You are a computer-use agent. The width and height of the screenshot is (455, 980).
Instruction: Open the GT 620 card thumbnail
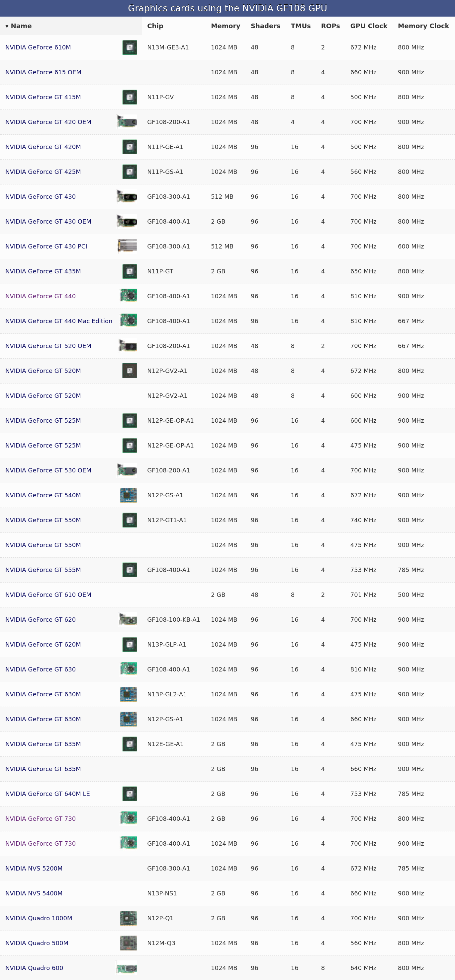(128, 619)
